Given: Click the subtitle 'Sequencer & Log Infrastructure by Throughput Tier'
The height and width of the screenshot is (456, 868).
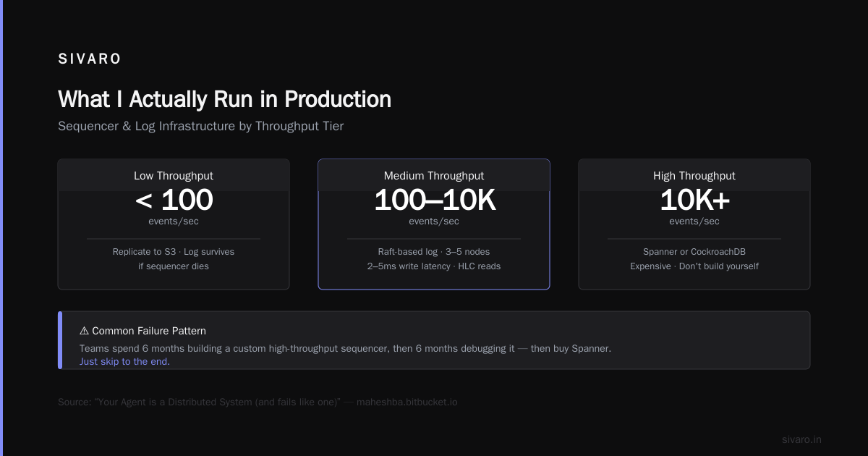Looking at the screenshot, I should (x=200, y=126).
